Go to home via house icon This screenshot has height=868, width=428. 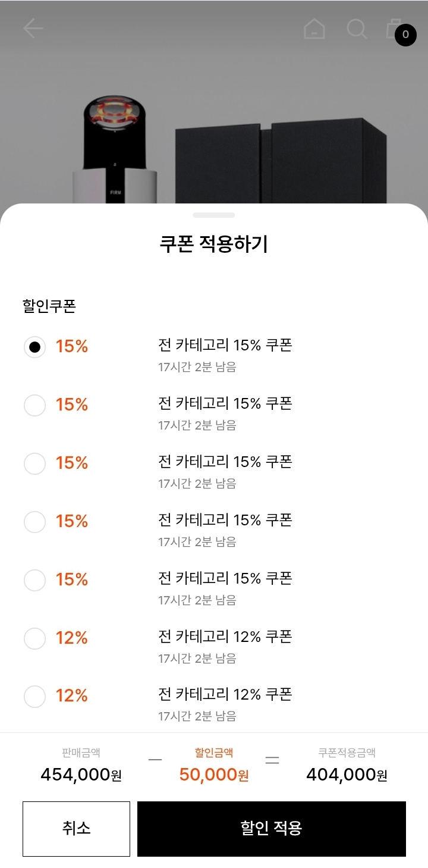pos(314,28)
